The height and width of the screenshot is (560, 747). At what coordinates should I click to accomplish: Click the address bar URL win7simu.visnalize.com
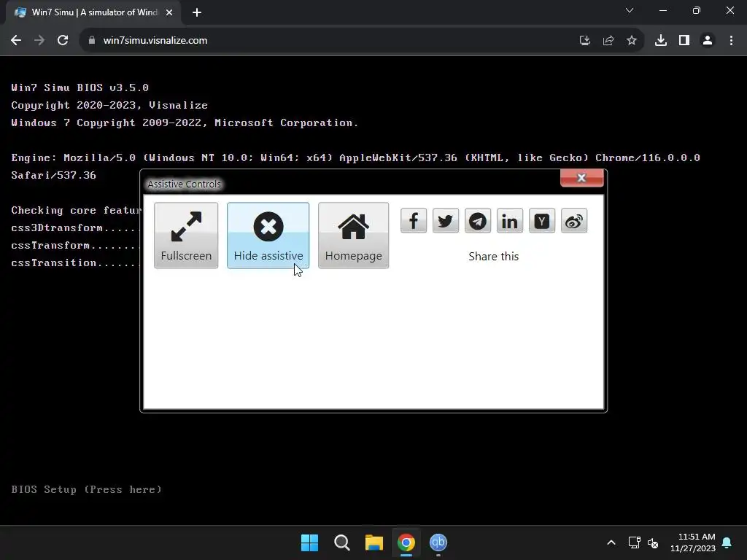[155, 41]
